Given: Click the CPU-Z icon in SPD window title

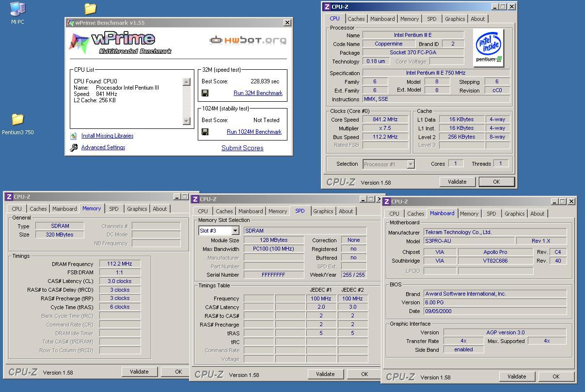Looking at the screenshot, I should [x=195, y=199].
